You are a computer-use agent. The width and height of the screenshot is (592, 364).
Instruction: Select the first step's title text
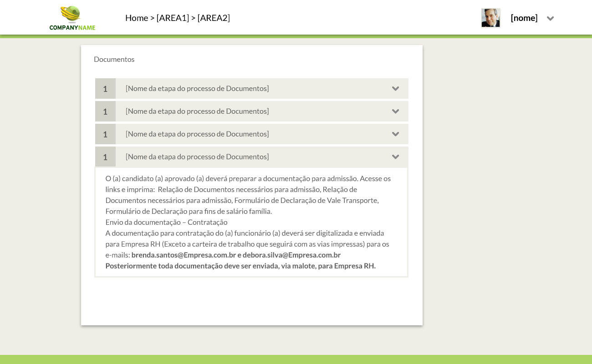[x=197, y=88]
